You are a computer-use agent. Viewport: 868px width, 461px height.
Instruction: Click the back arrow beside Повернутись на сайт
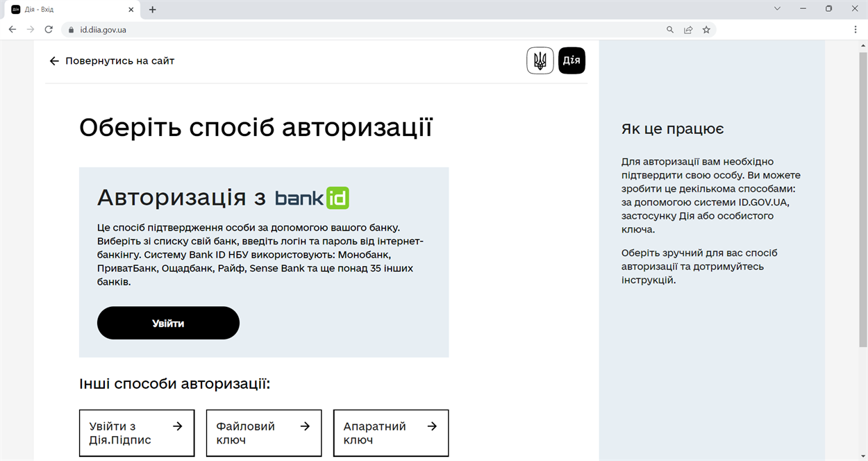(x=54, y=61)
